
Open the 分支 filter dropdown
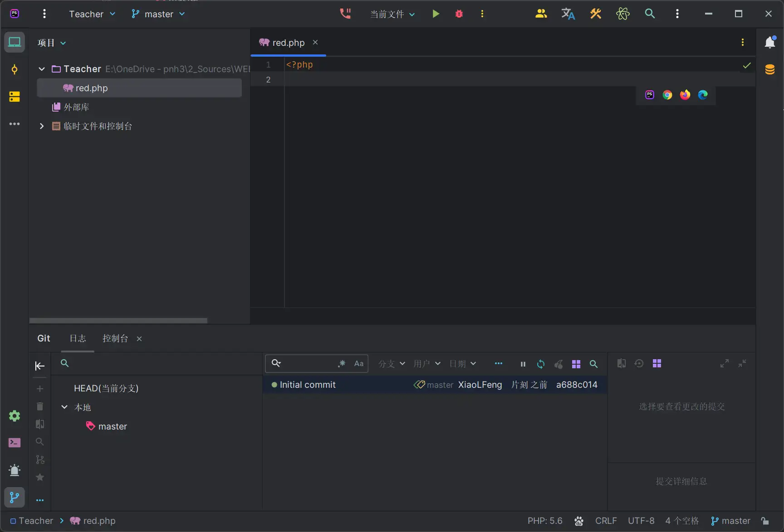392,364
